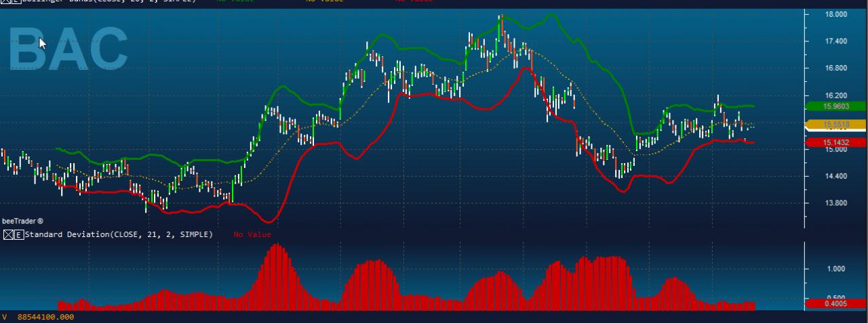Remove the Standard Deviation indicator with X icon

[8, 235]
